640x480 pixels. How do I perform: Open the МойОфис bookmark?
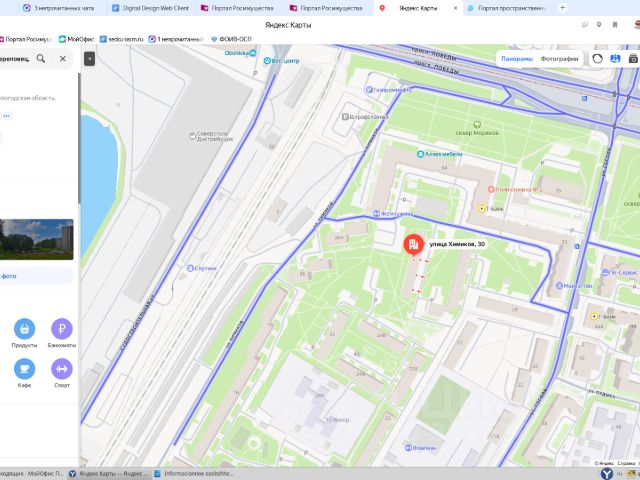tap(76, 39)
